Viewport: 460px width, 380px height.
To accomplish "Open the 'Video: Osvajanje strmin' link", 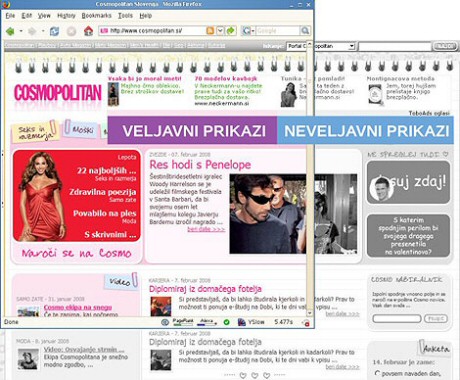I will click(x=84, y=349).
